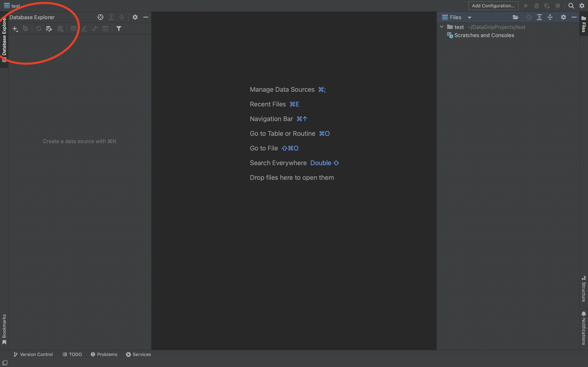The height and width of the screenshot is (367, 588).
Task: Click the Add Configuration button
Action: point(493,6)
